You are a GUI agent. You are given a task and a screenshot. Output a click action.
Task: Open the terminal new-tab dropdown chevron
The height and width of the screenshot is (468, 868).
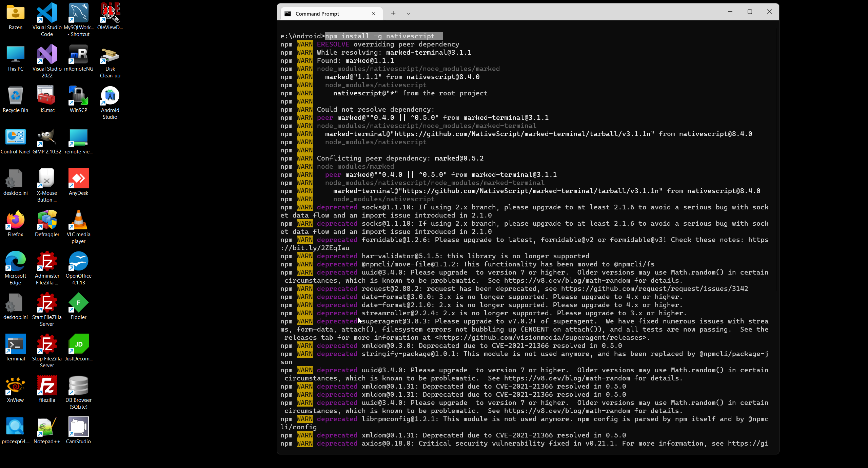[x=408, y=14]
